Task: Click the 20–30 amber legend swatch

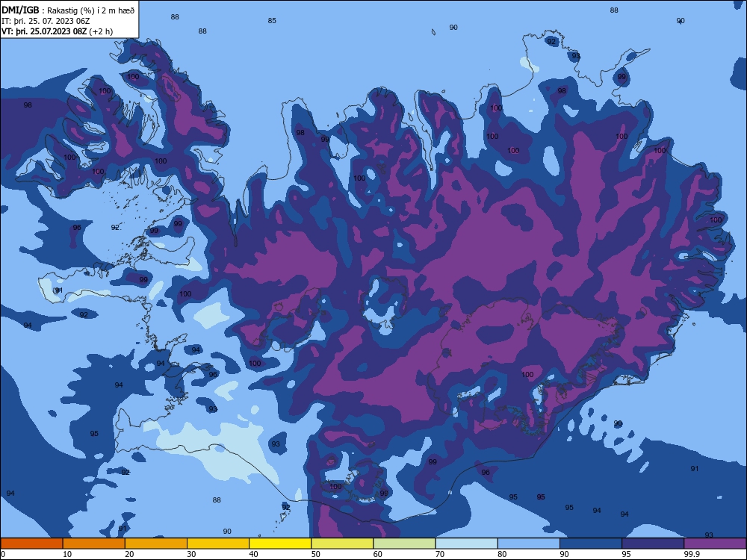Action: 156,544
